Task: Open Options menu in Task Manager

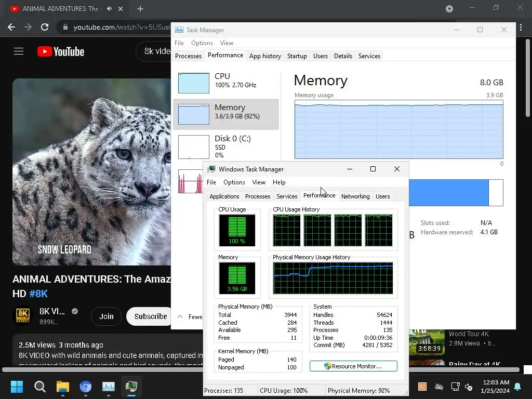Action: [x=202, y=43]
